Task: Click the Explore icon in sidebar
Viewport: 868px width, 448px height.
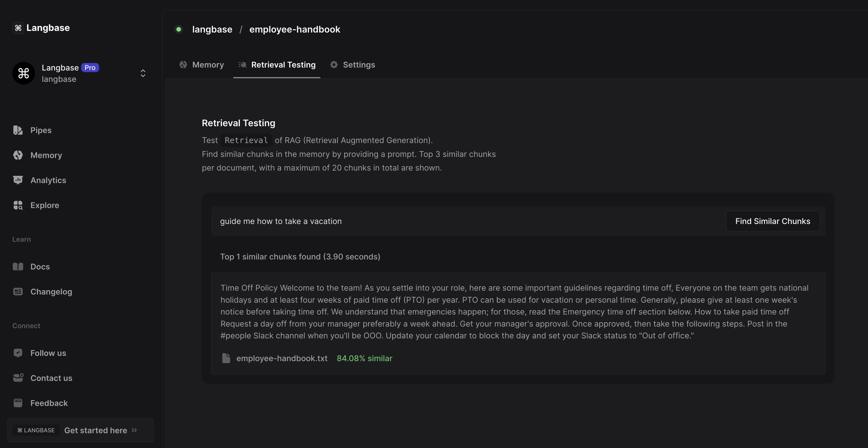Action: [18, 205]
